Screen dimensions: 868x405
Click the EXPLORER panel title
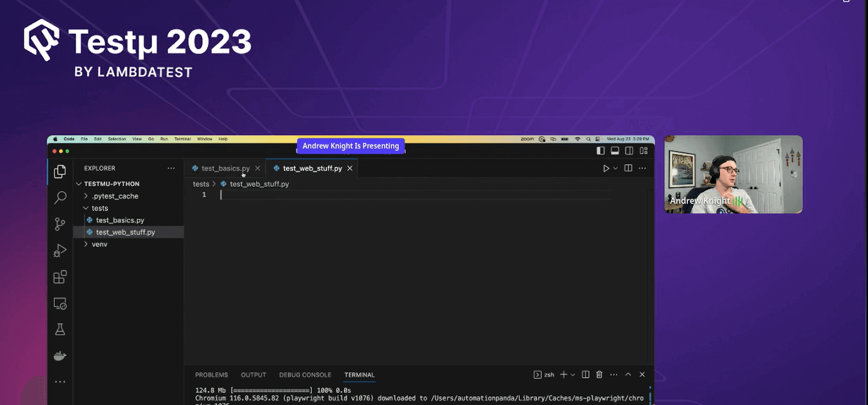coord(100,168)
